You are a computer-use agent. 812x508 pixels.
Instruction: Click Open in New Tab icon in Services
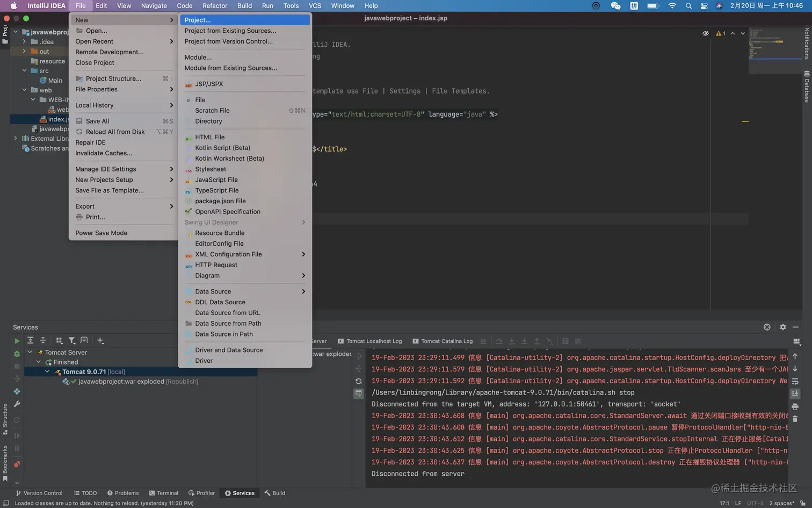84,340
